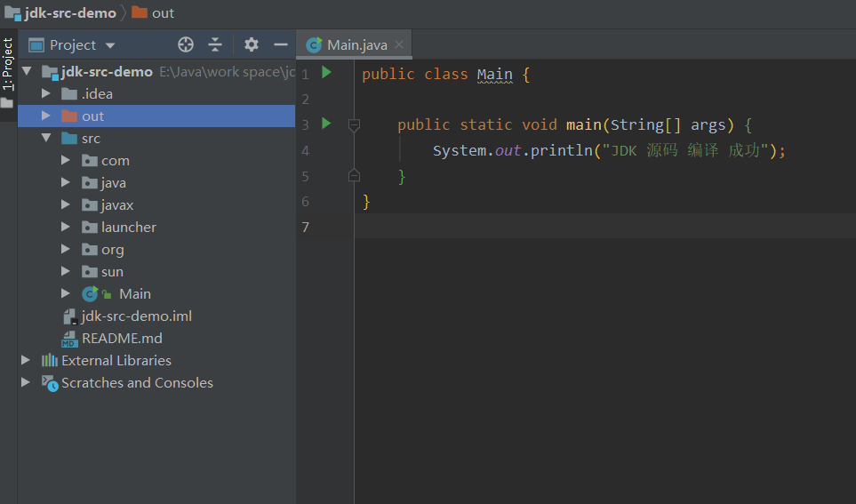Collapse the src folder
Viewport: 856px width, 504px height.
(46, 138)
